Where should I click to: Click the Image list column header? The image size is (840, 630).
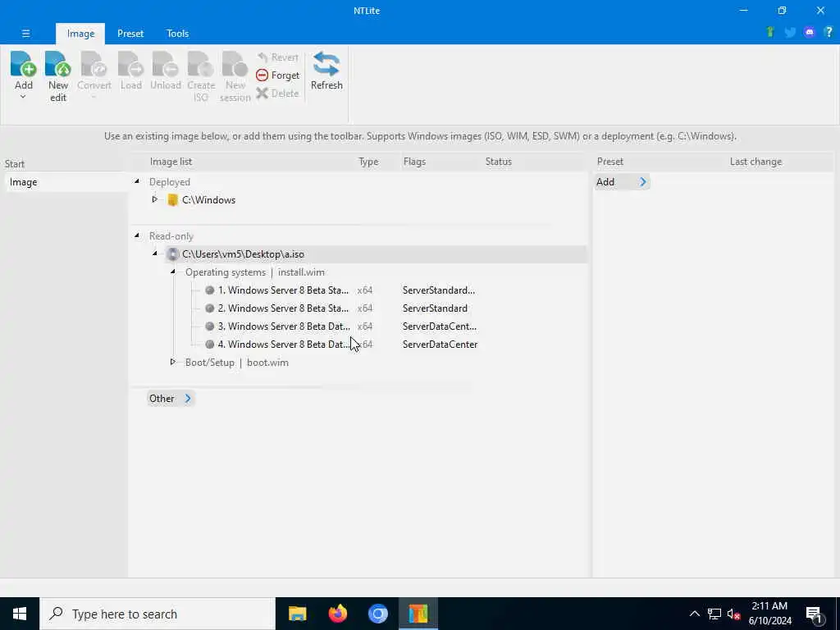click(171, 162)
